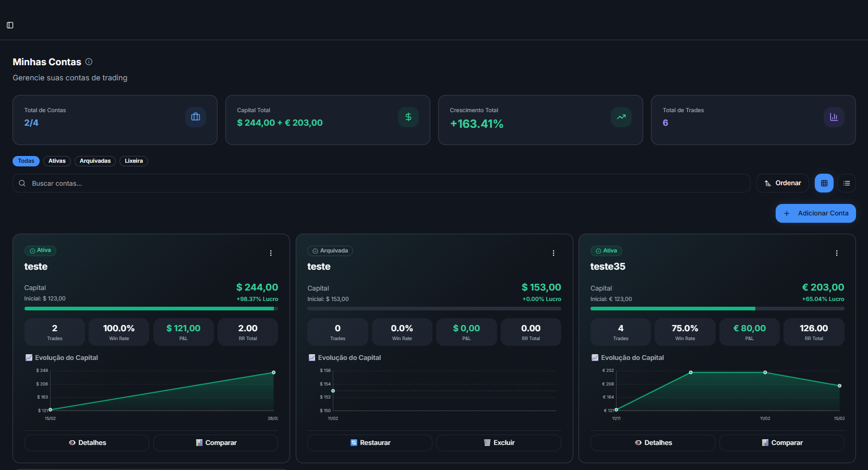Open the Ordenar sort menu
This screenshot has height=470, width=868.
pyautogui.click(x=782, y=183)
